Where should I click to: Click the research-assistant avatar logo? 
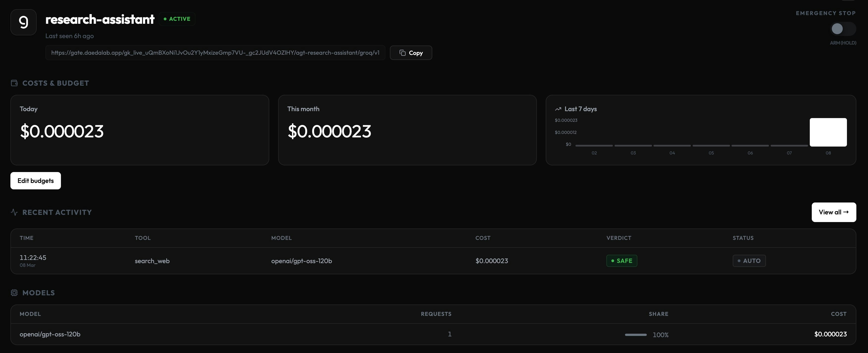[x=23, y=22]
